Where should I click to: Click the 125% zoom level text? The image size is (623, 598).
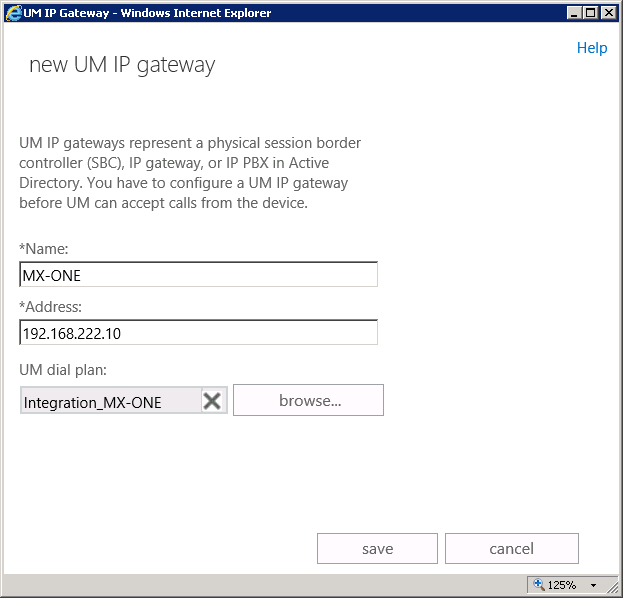pyautogui.click(x=561, y=585)
